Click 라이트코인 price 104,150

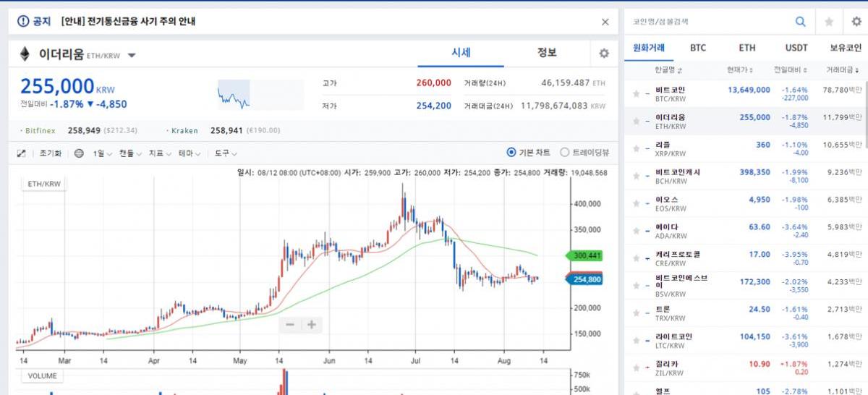[754, 336]
